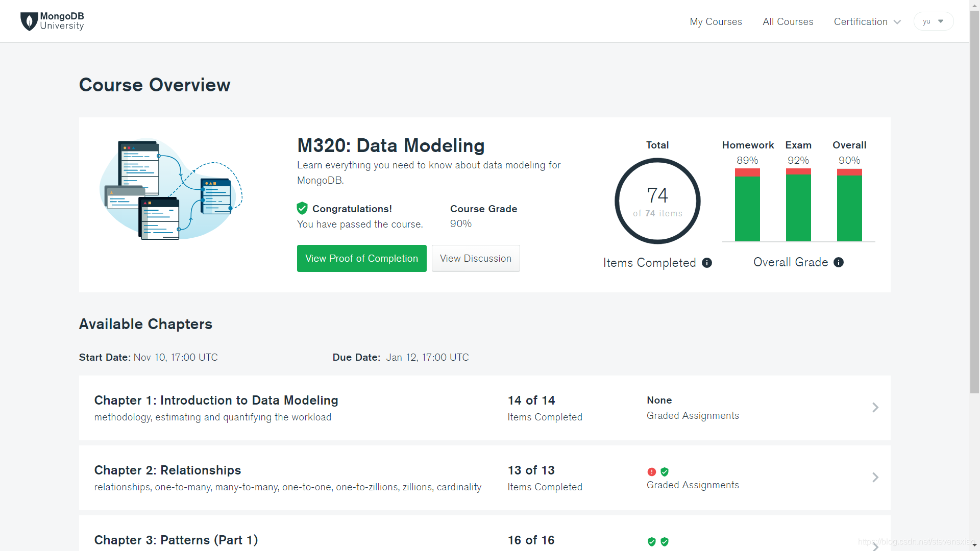
Task: Click View Discussion button
Action: coord(475,259)
